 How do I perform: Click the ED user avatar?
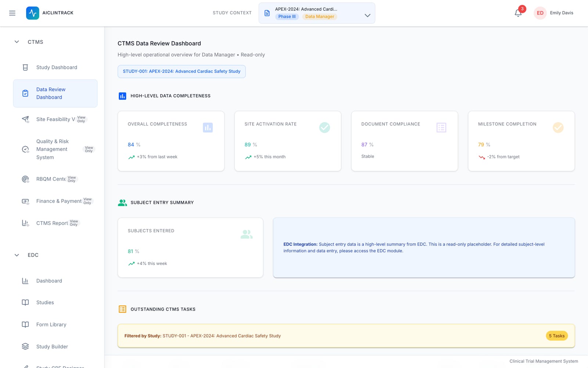click(x=540, y=13)
